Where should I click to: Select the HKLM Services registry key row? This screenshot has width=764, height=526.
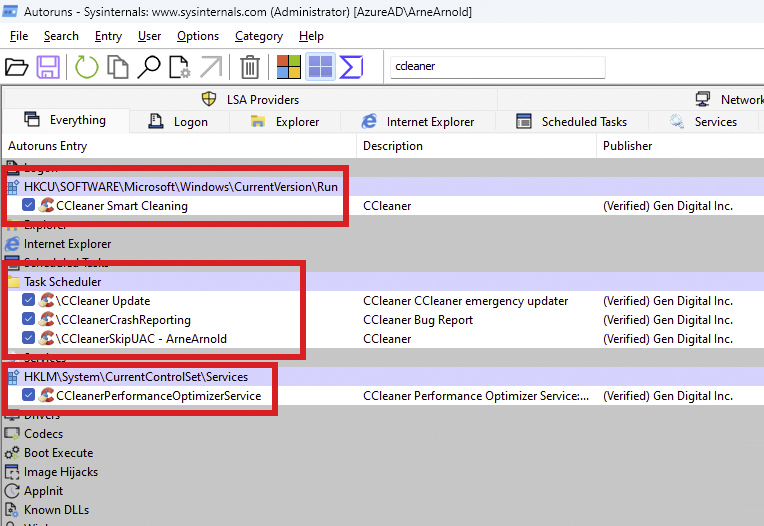pos(136,377)
